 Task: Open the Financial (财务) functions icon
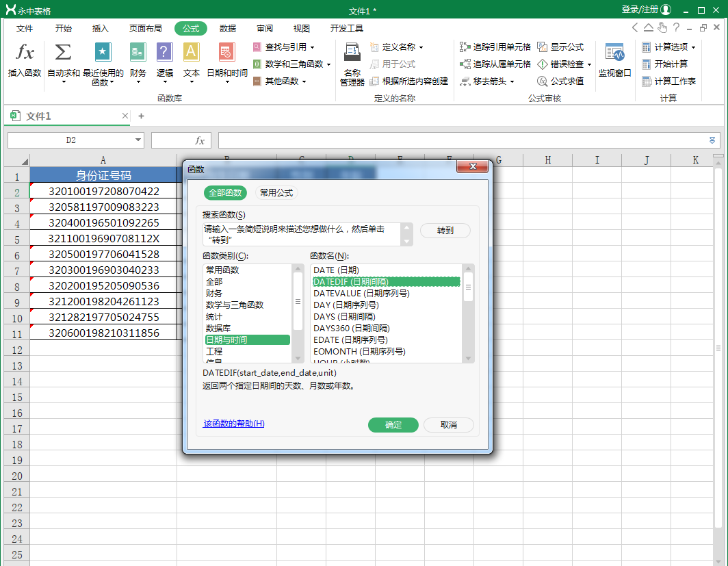[138, 52]
